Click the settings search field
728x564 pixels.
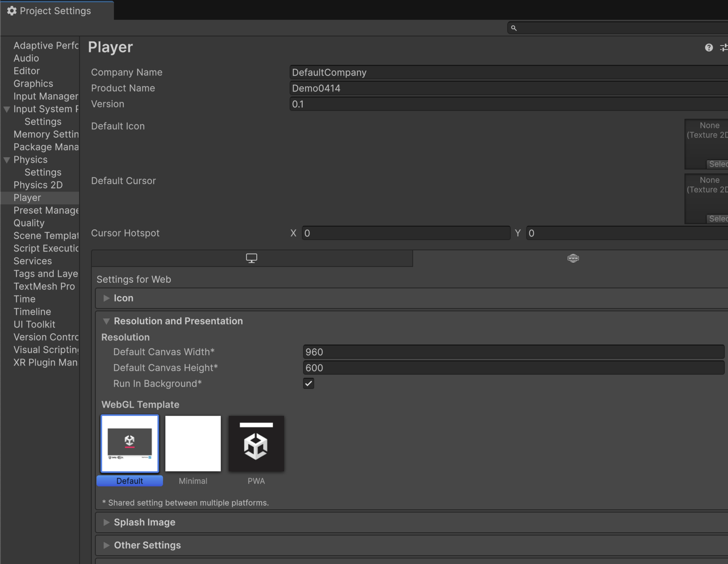(x=618, y=28)
